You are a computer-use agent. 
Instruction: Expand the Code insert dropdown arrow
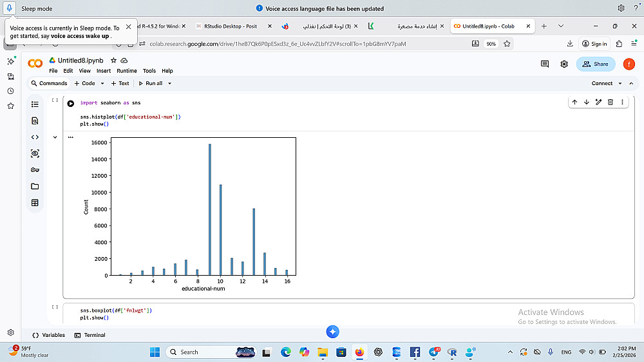(x=102, y=83)
